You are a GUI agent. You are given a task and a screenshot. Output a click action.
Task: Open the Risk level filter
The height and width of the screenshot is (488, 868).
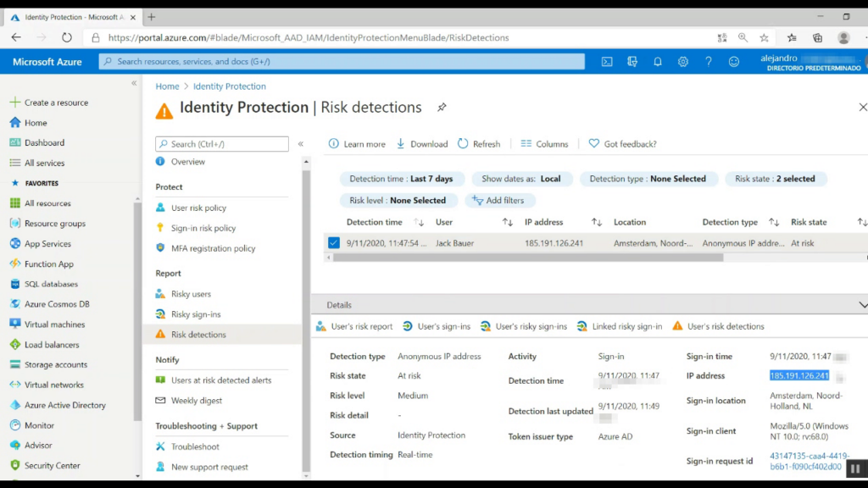coord(398,200)
